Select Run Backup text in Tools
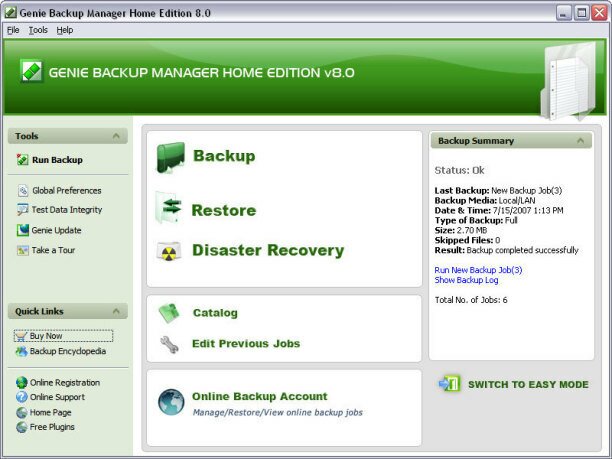 [x=57, y=160]
